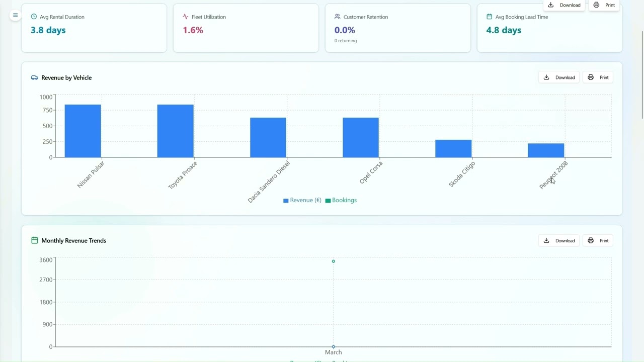The width and height of the screenshot is (644, 362).
Task: Click the Nissan Pulsar axis label
Action: pos(91,174)
